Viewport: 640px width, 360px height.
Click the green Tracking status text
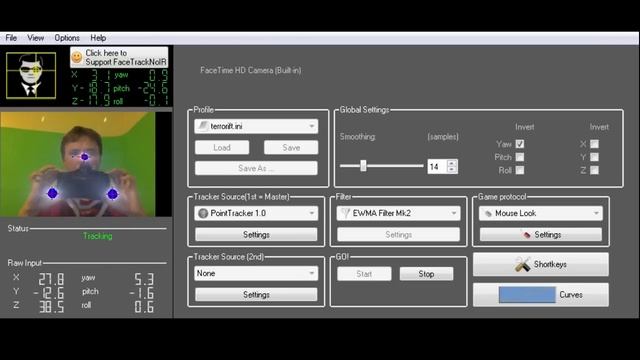pyautogui.click(x=98, y=236)
